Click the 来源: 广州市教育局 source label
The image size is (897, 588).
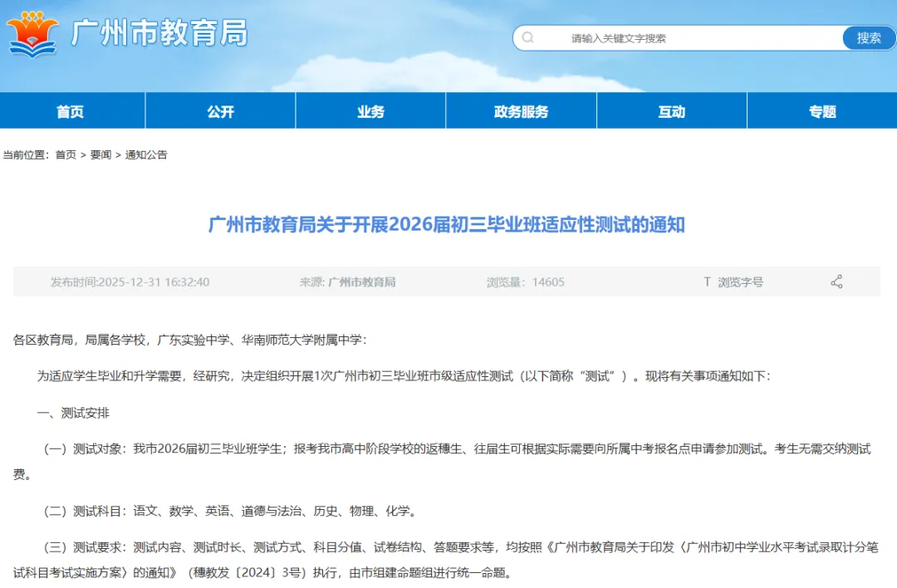[350, 281]
